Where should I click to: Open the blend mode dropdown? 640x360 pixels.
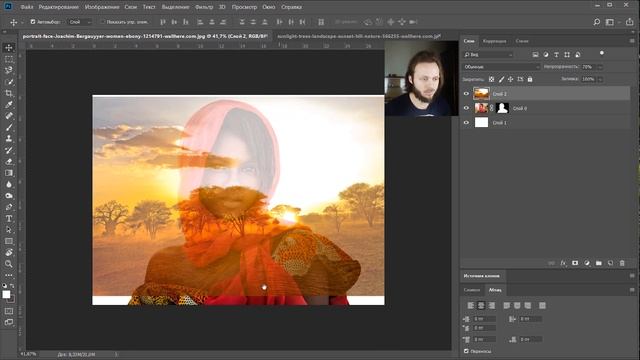[x=501, y=67]
